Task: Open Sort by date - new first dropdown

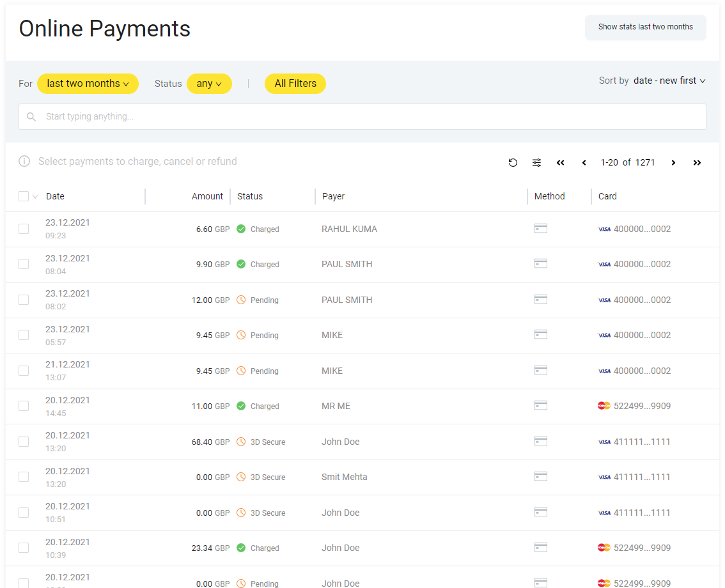Action: click(x=669, y=81)
